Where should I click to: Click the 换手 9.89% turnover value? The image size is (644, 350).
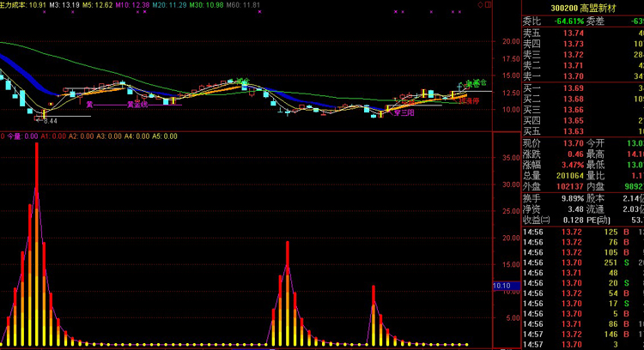coord(573,199)
